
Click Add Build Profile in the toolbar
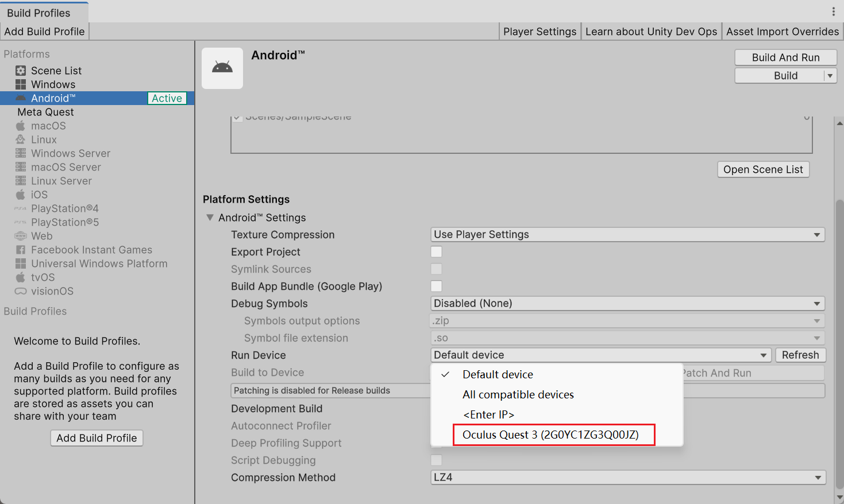(x=44, y=32)
